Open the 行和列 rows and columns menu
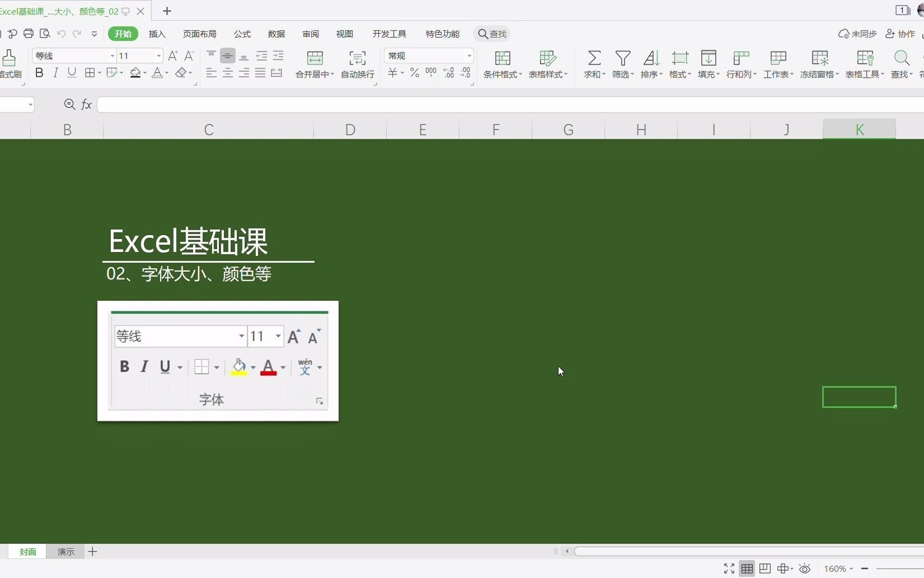Viewport: 924px width, 578px height. click(x=742, y=65)
